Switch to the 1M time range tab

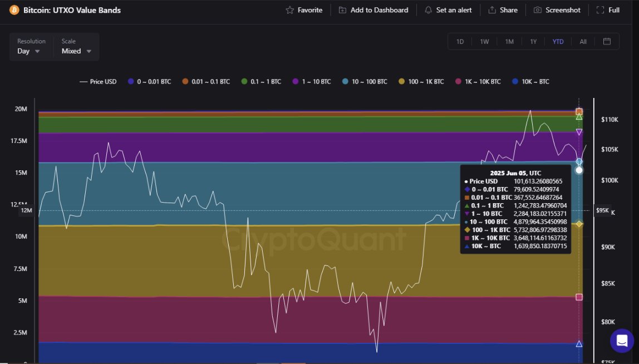point(509,41)
